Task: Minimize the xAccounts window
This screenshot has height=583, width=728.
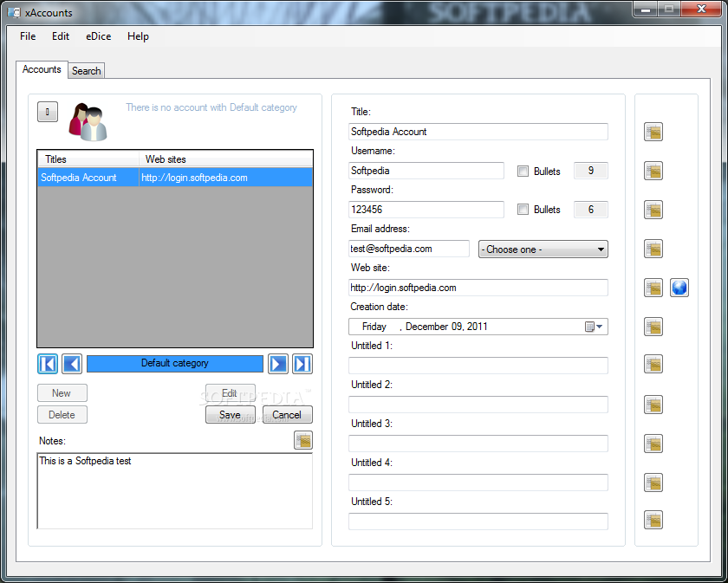Action: [646, 9]
